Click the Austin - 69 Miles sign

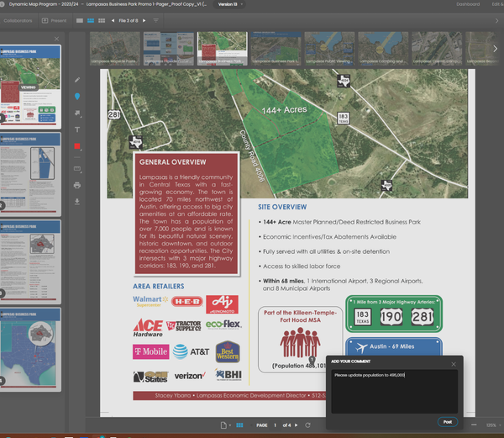pyautogui.click(x=394, y=346)
